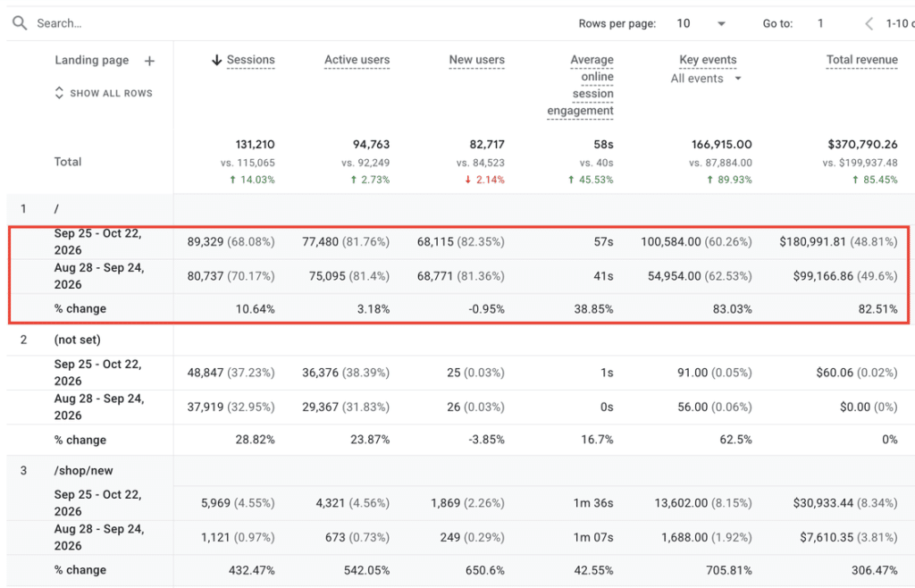Screen dimensions: 915x588
Task: Click the 10.64% change cell
Action: coord(255,309)
